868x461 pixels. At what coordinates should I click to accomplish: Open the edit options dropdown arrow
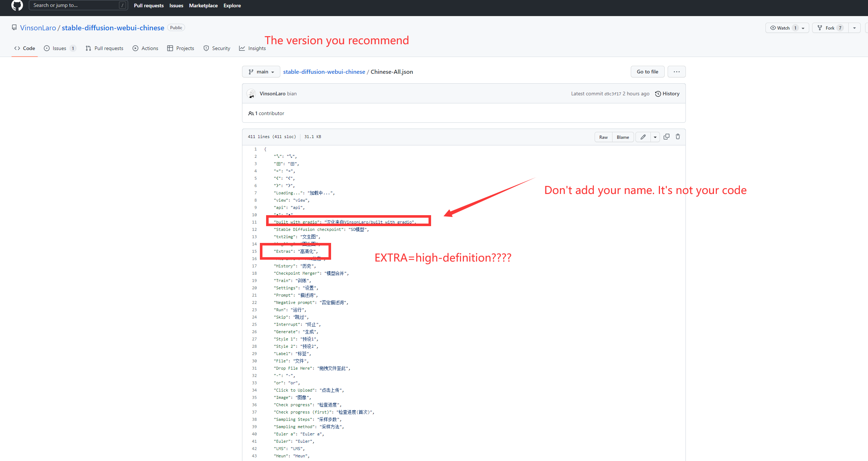655,137
